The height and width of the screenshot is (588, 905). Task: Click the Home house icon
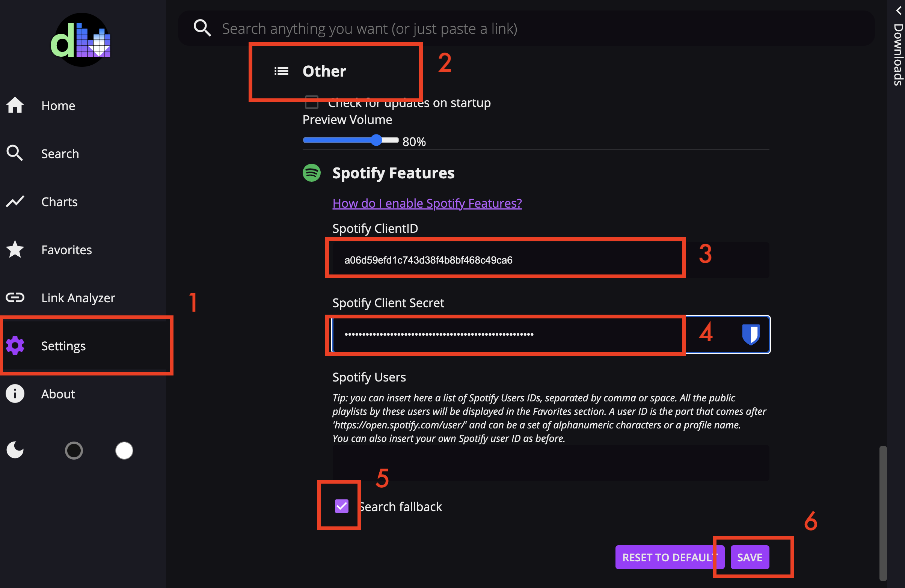coord(15,105)
